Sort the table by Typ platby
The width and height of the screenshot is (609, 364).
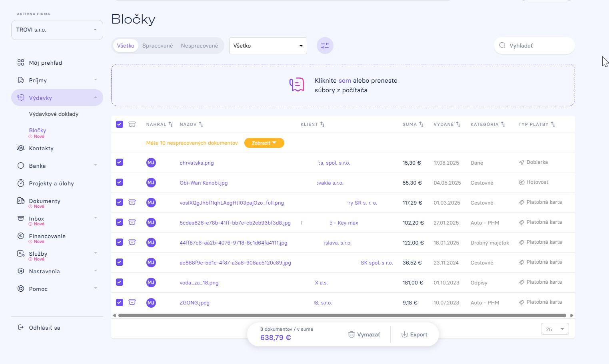point(553,124)
